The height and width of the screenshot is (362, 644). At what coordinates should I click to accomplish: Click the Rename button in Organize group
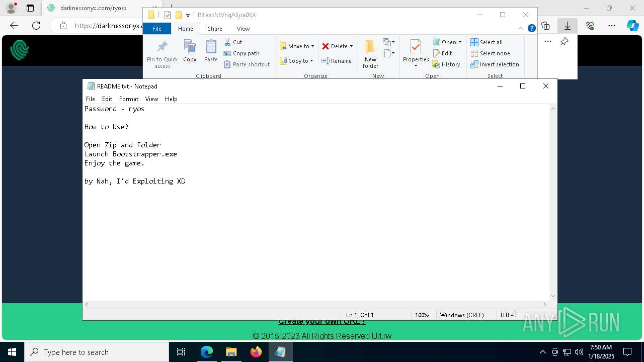(337, 61)
